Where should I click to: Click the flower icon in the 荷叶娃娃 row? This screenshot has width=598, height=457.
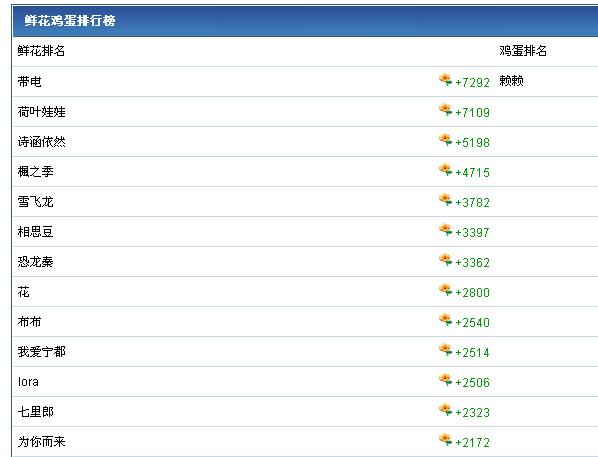[x=445, y=110]
